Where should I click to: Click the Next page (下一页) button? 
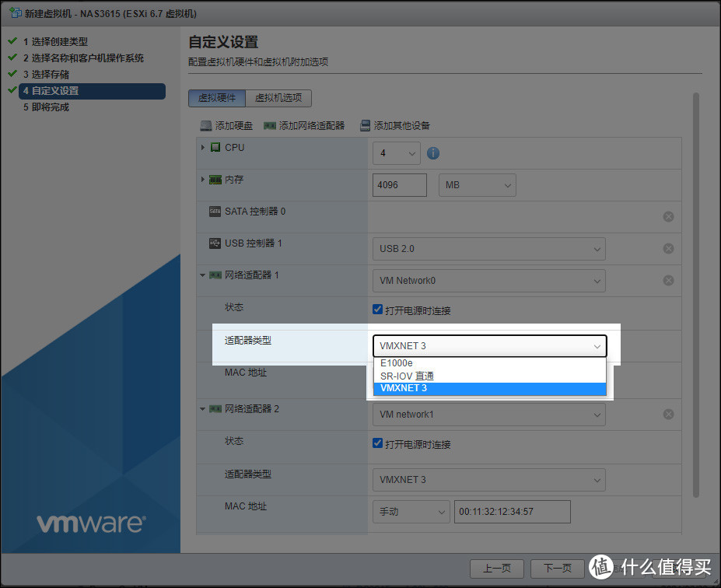point(558,569)
